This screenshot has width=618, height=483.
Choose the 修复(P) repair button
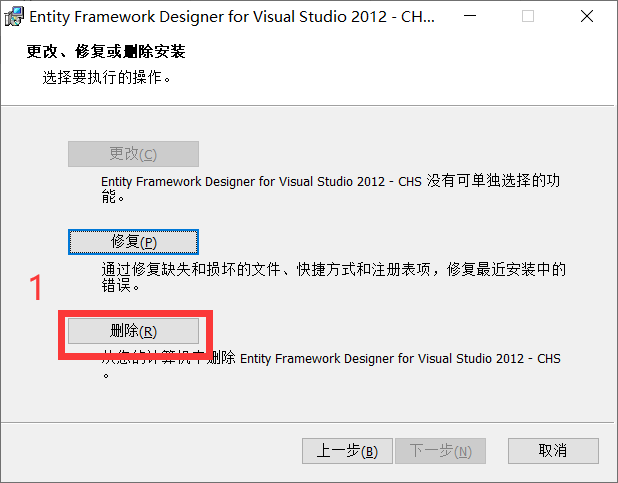(133, 242)
